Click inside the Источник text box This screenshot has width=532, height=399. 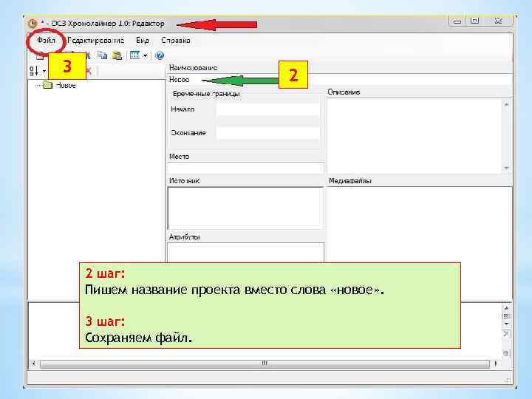click(245, 208)
